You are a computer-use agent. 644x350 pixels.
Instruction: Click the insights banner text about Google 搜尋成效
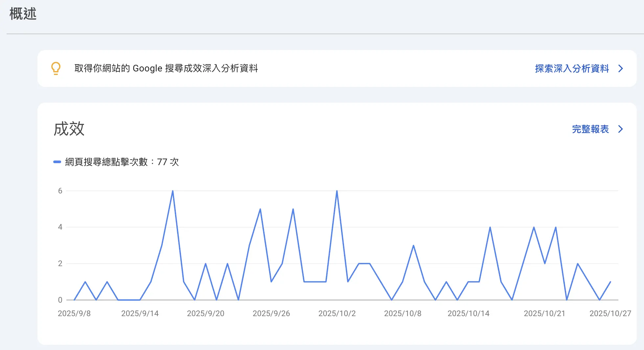[x=166, y=68]
